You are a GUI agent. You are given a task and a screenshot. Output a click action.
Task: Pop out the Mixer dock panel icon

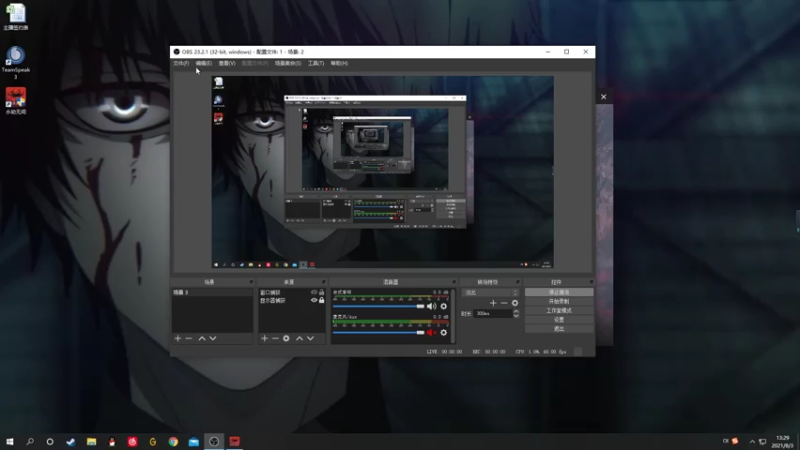coord(454,282)
